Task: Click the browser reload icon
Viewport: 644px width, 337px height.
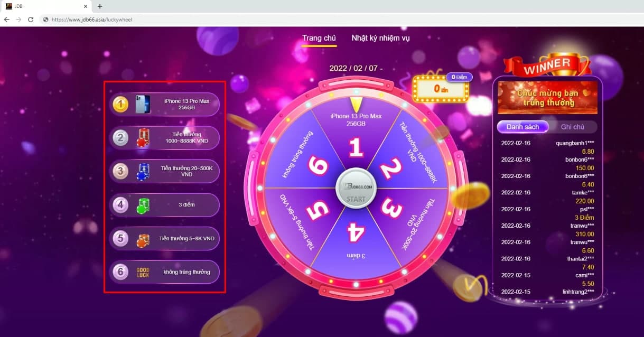Action: 31,20
